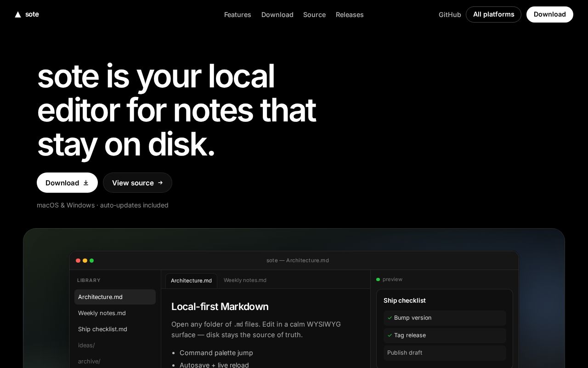The height and width of the screenshot is (368, 588).
Task: Click the All platforms button
Action: tap(493, 14)
